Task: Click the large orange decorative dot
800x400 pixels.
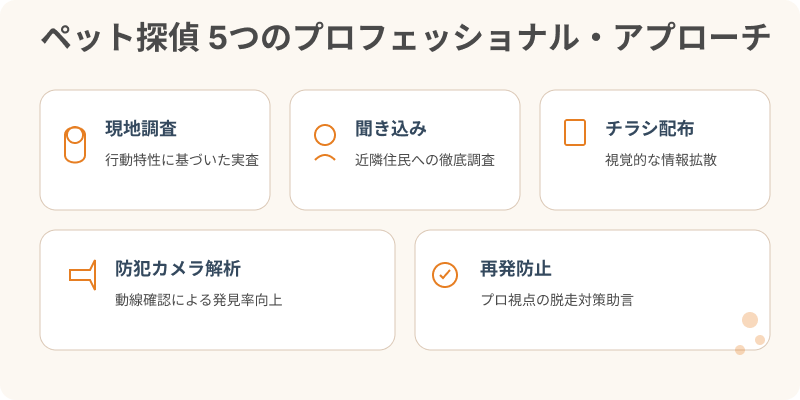Action: point(750,320)
